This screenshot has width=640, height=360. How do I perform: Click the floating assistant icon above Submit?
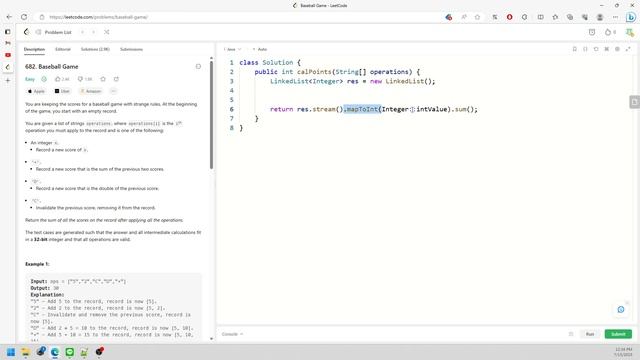621,310
